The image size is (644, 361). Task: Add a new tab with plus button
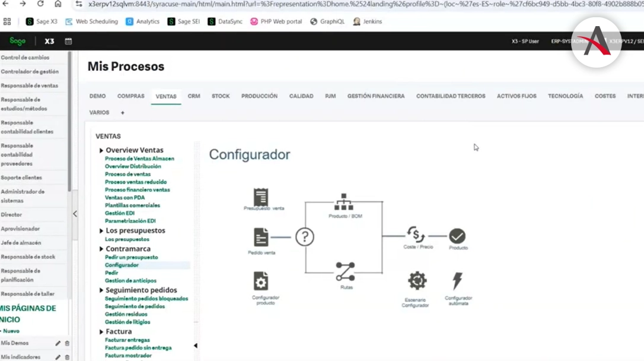pyautogui.click(x=123, y=113)
